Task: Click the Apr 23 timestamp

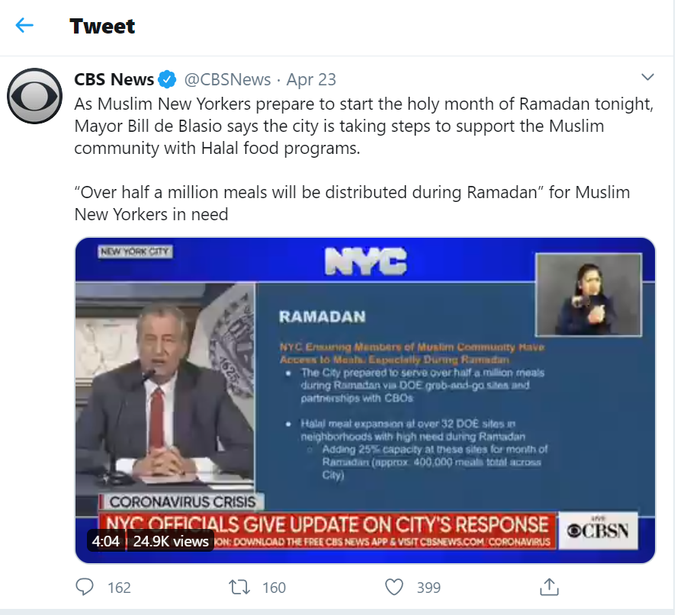Action: [311, 79]
